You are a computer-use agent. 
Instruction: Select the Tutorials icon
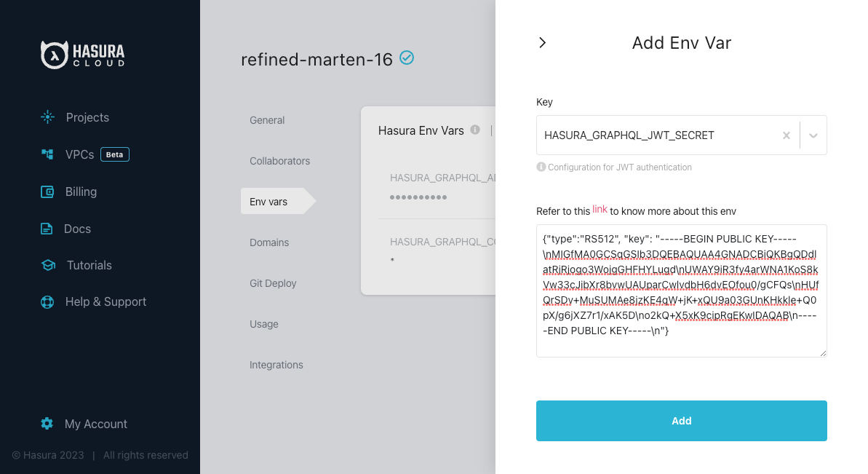(47, 265)
